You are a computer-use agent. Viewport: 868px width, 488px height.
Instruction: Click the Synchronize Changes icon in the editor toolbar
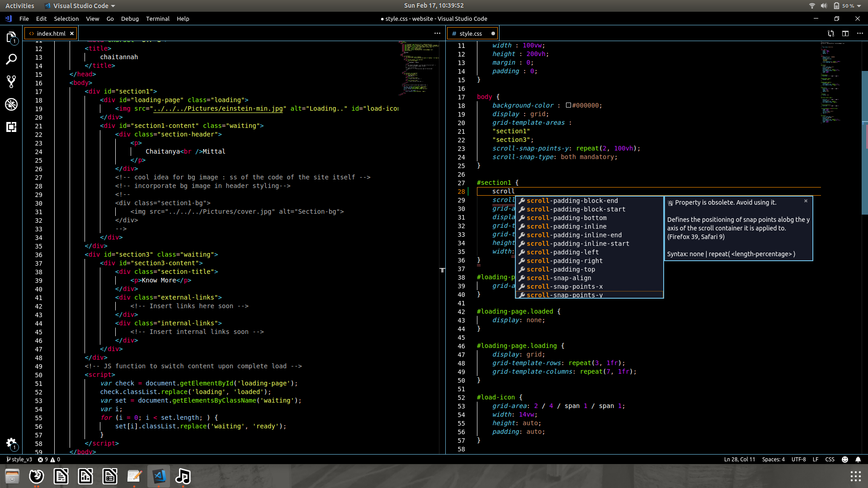click(830, 33)
